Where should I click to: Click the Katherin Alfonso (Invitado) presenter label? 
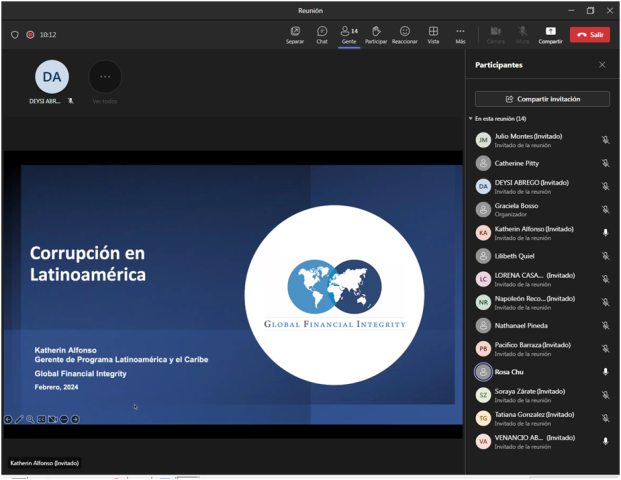(x=44, y=463)
